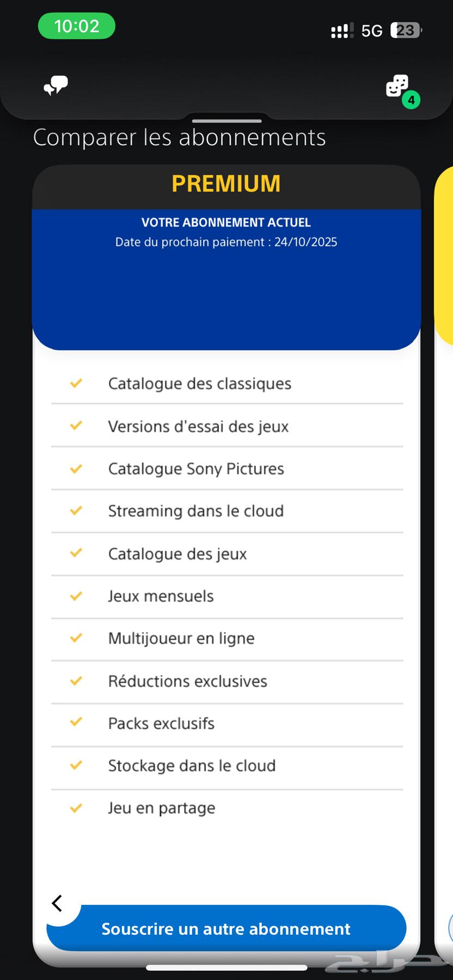Open the Réductions exclusives row
This screenshot has height=980, width=453.
click(227, 681)
